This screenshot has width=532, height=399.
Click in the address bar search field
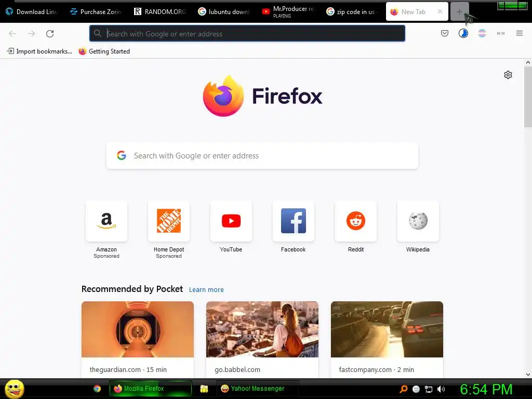click(x=247, y=33)
